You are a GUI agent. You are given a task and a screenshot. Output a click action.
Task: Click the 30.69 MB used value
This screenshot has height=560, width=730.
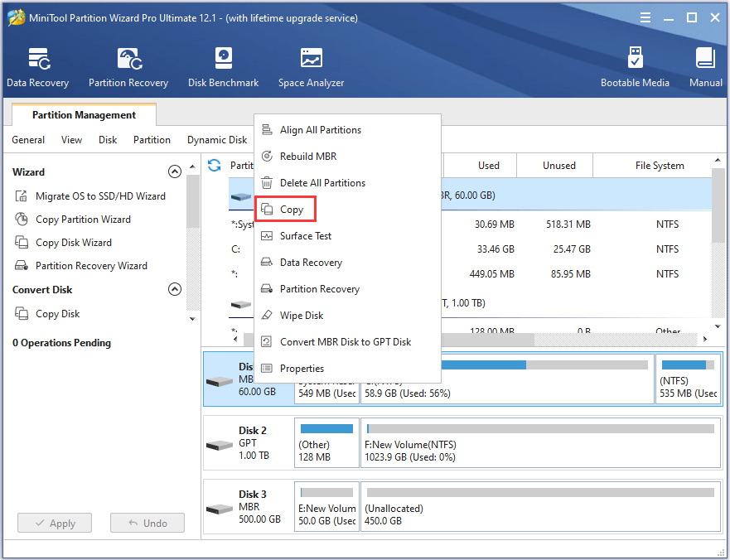click(x=495, y=224)
